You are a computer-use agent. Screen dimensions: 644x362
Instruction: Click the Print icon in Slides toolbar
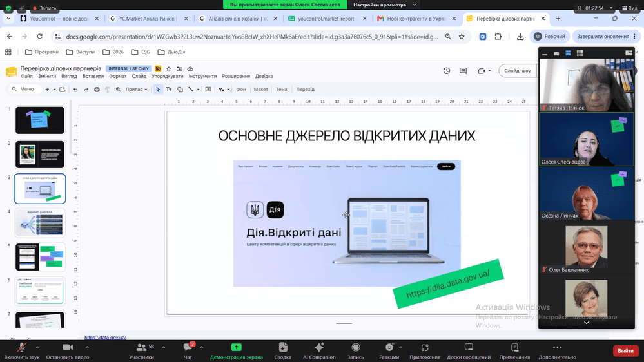(97, 89)
